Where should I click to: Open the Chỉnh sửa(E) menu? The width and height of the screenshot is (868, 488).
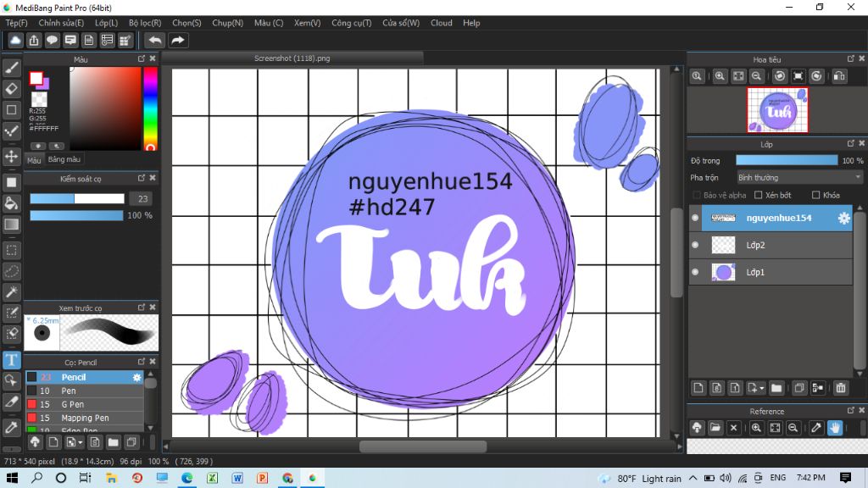click(x=61, y=23)
